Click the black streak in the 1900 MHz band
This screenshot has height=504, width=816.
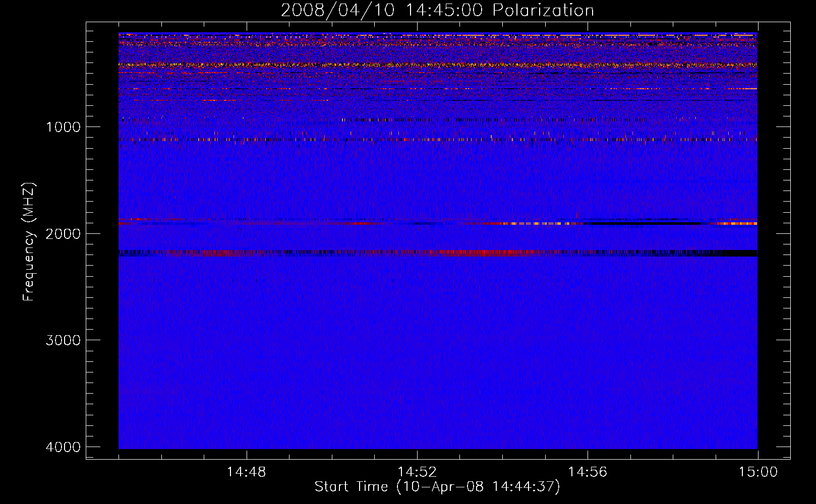[646, 223]
